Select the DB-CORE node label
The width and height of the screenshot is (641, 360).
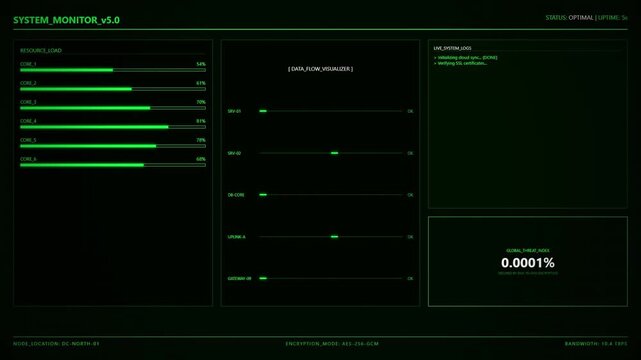[x=236, y=195]
